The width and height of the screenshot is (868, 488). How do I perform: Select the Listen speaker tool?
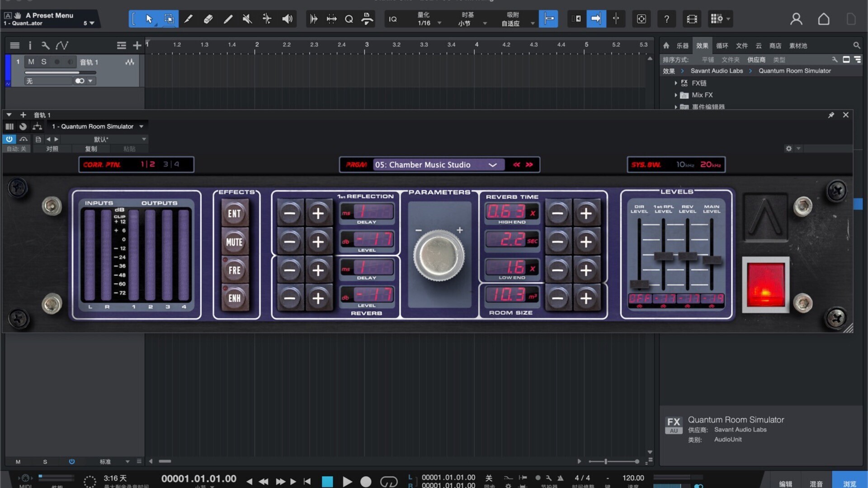(287, 19)
